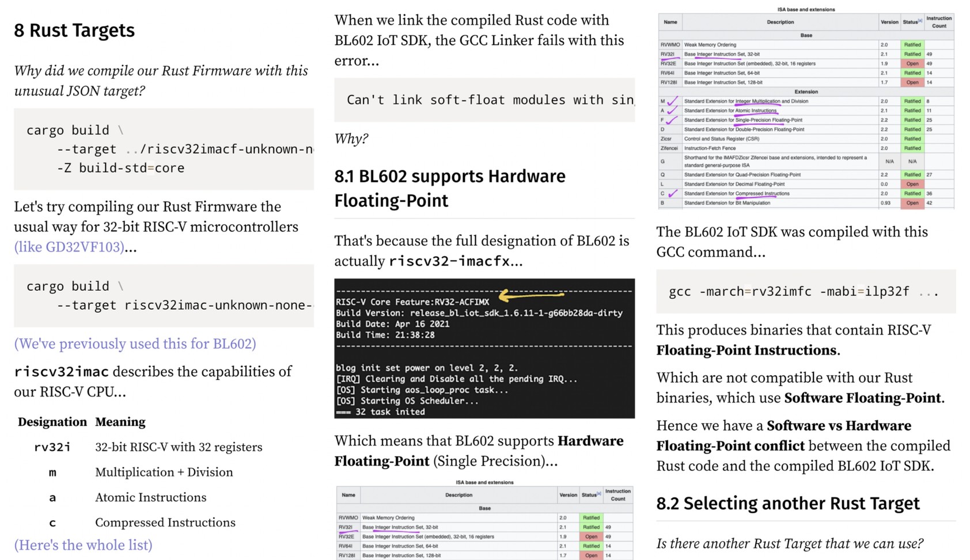The width and height of the screenshot is (970, 560).
Task: Click the inline code 'riscv32-imacfx'
Action: tap(449, 261)
